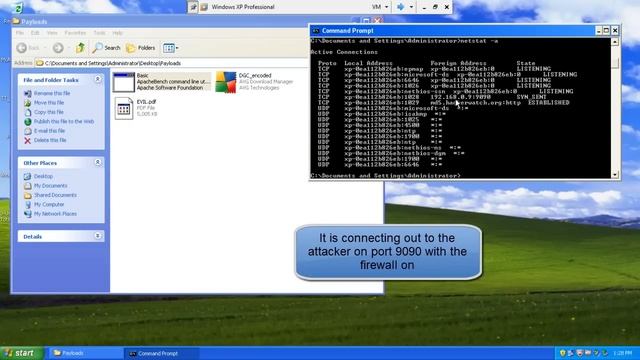The image size is (640, 360).
Task: Open the File menu in Payloads window
Action: pos(20,33)
